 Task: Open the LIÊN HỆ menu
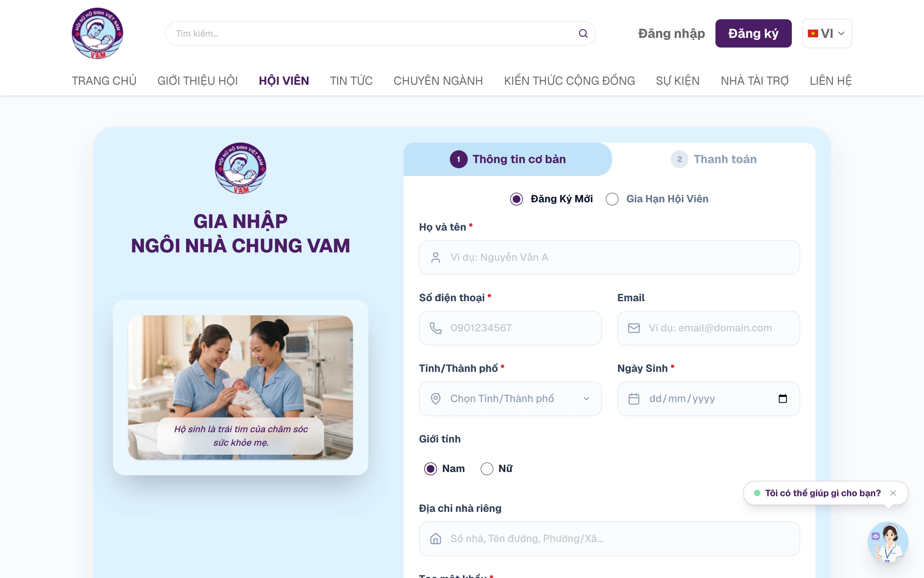tap(831, 81)
